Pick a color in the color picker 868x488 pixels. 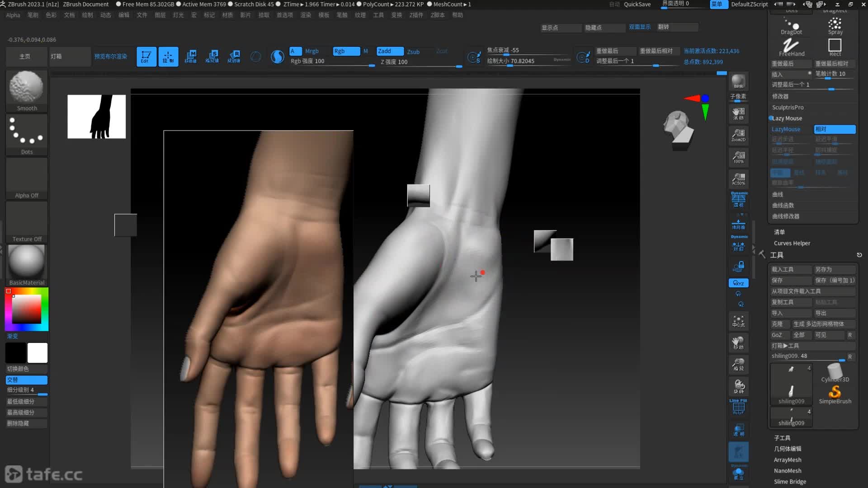pyautogui.click(x=26, y=310)
